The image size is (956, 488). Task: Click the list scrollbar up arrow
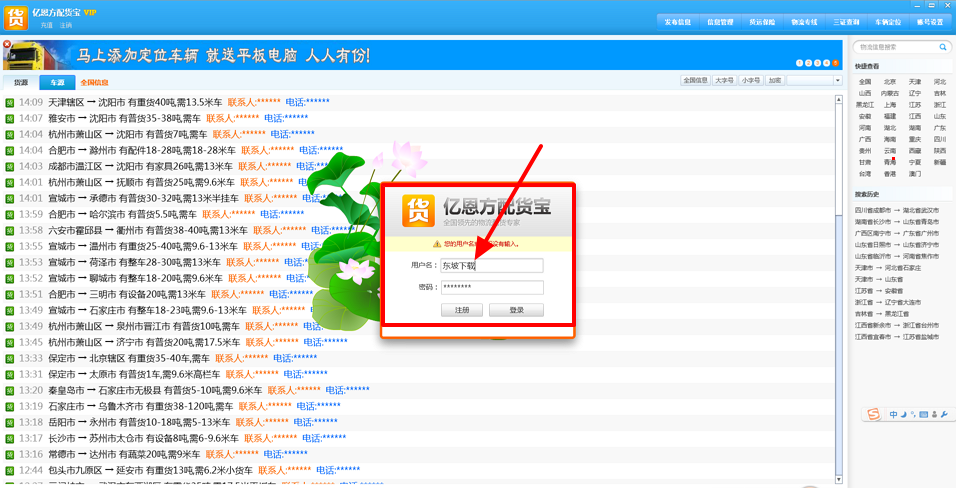[x=839, y=99]
